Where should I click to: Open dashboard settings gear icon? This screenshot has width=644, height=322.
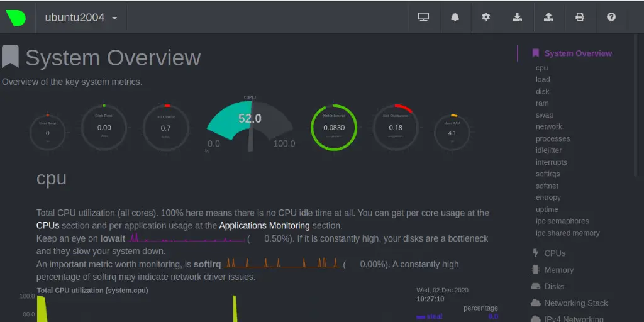(486, 17)
